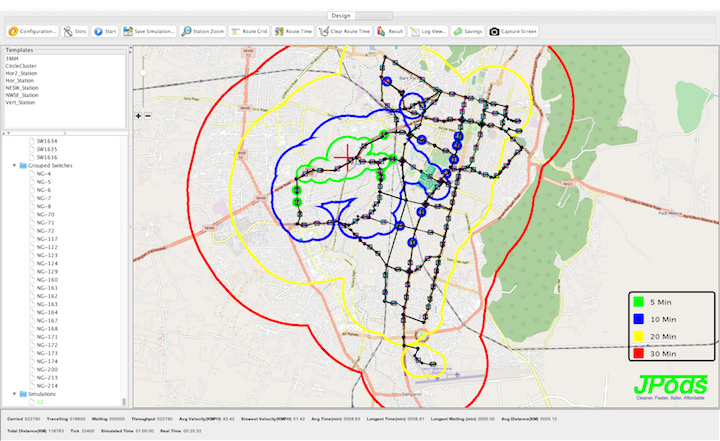This screenshot has height=441, width=720.
Task: Select tree item NG-129
Action: pyautogui.click(x=47, y=272)
